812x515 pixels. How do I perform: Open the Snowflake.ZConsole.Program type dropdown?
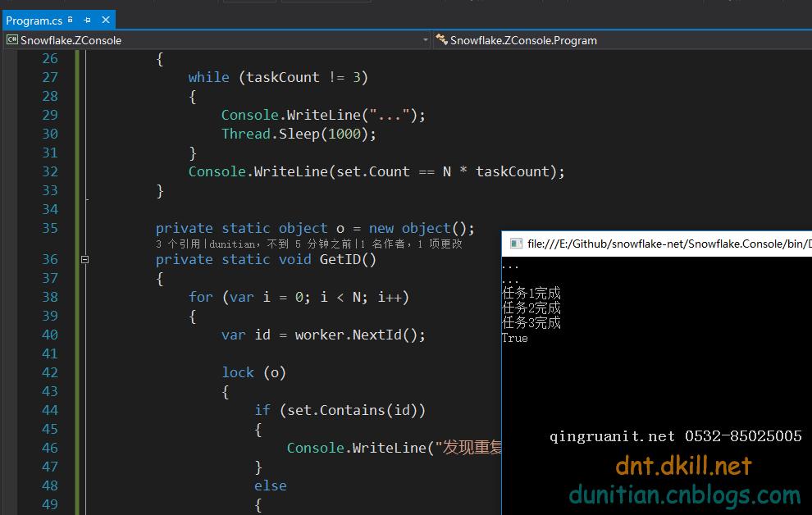[x=622, y=40]
